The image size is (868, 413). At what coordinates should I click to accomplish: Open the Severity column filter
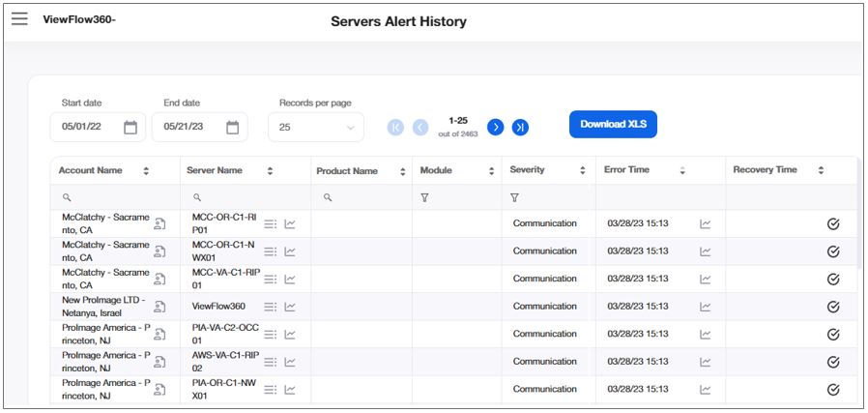coord(514,197)
